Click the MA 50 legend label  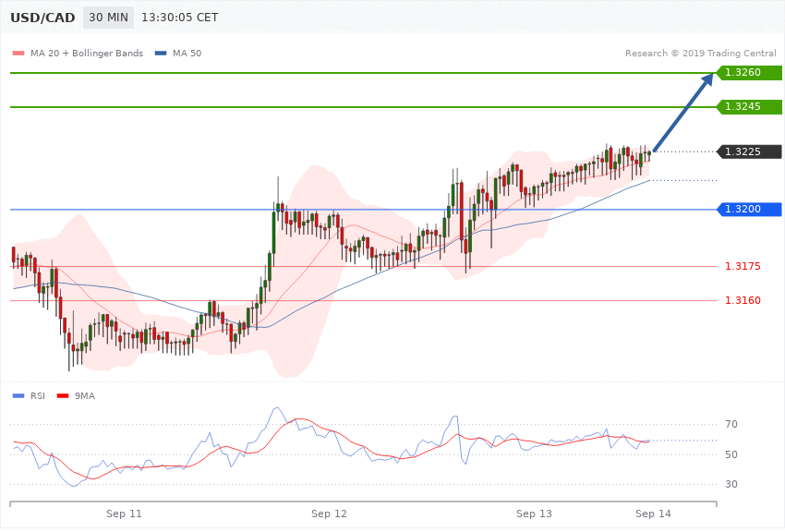pyautogui.click(x=187, y=53)
